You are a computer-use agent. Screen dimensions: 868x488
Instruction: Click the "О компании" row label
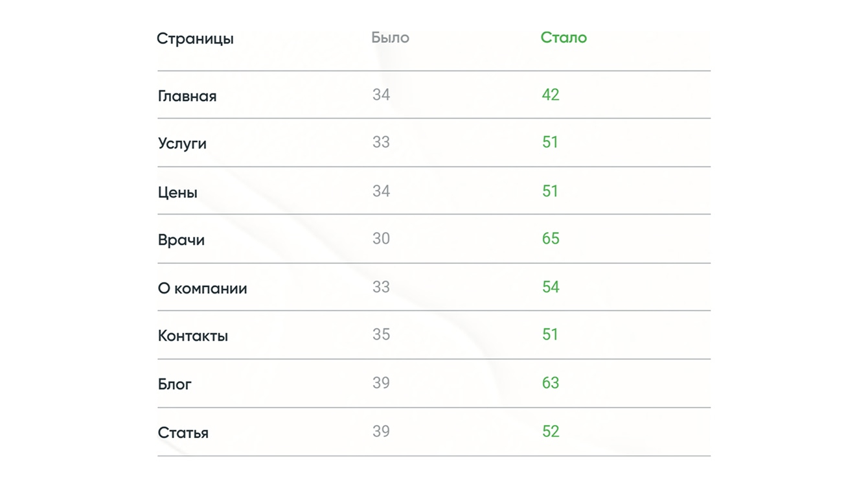point(202,288)
